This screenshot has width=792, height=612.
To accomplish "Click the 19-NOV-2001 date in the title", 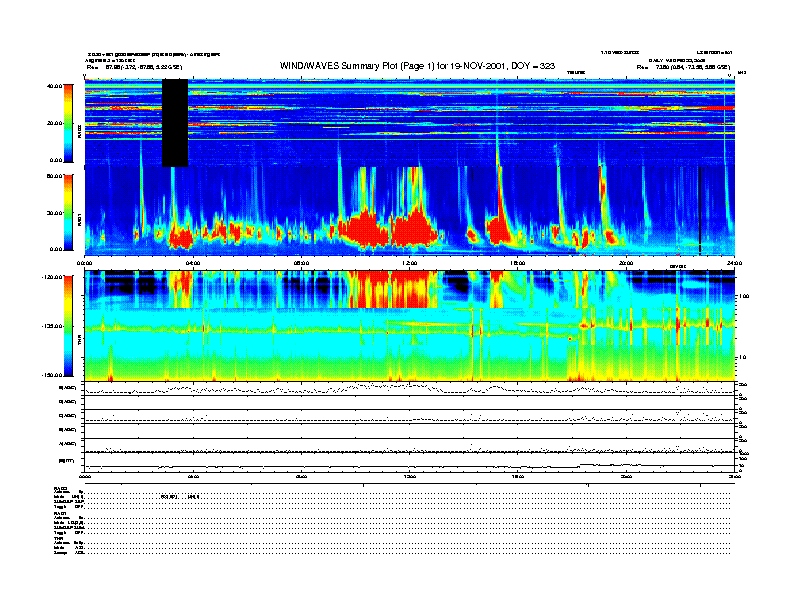I will click(476, 66).
